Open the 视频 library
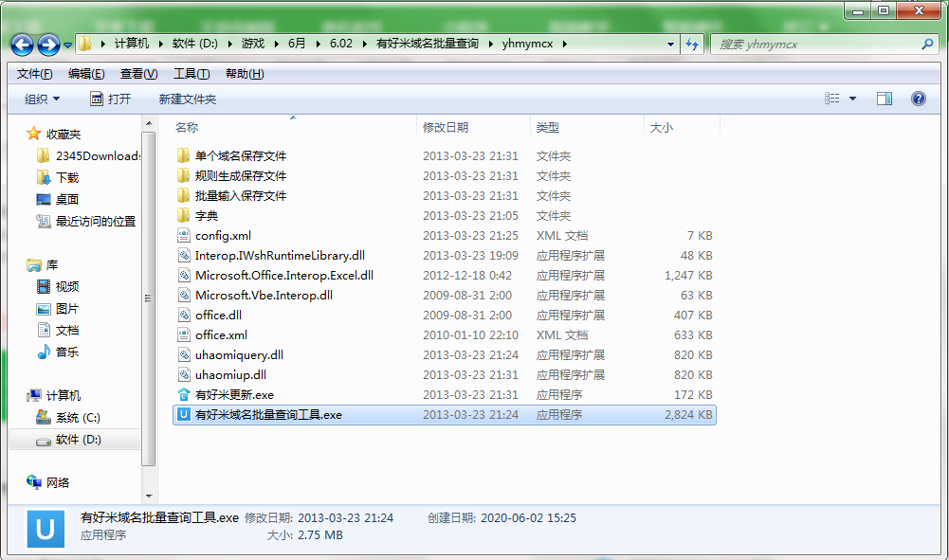Image resolution: width=949 pixels, height=560 pixels. 67,287
